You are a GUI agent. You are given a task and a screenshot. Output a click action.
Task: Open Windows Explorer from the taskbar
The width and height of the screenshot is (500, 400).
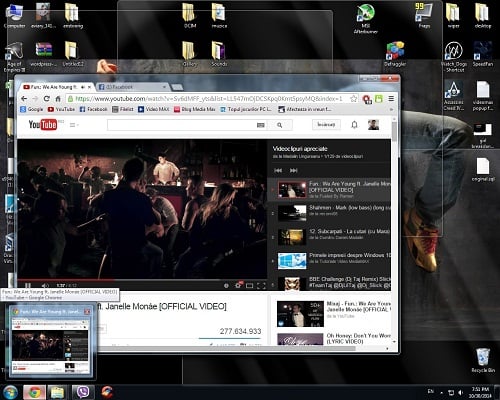[58, 392]
